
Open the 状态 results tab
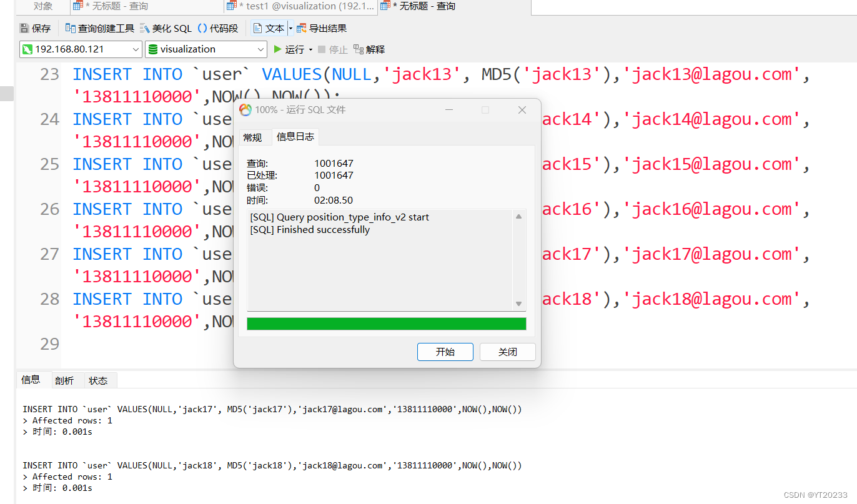[98, 380]
